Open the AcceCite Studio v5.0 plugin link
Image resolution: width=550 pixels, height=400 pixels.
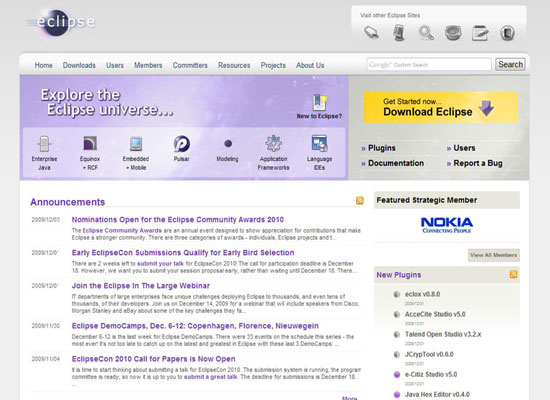pyautogui.click(x=435, y=314)
